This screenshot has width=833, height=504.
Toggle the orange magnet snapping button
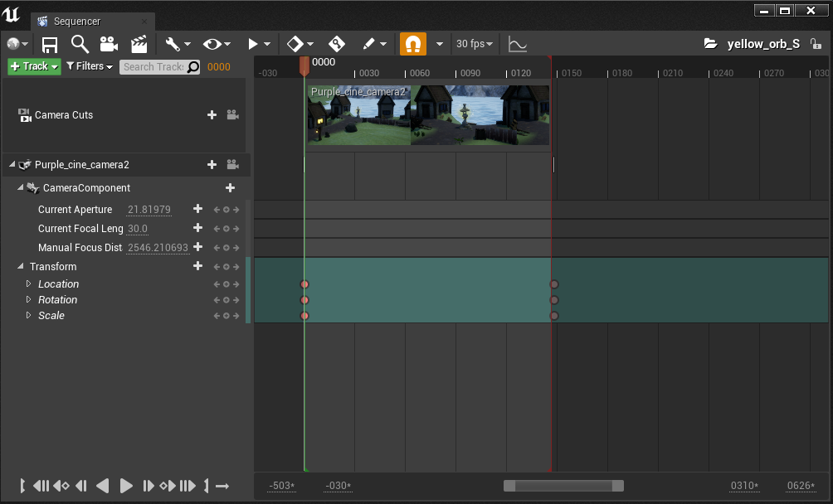pyautogui.click(x=413, y=44)
